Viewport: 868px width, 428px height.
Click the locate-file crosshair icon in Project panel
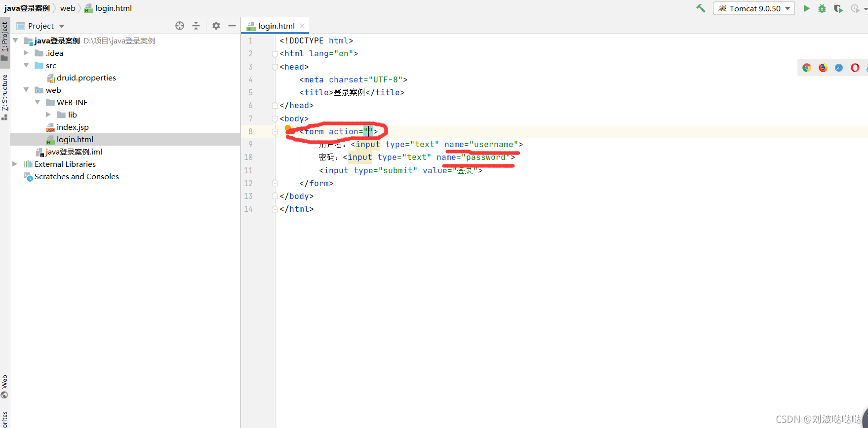[180, 26]
